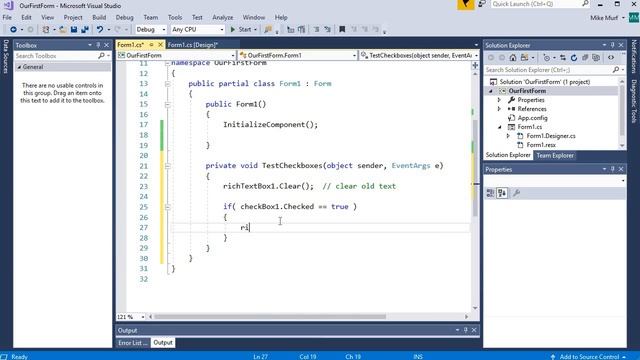Toggle auto-hide pin on Solution Explorer panel
Viewport: 640px width, 360px height.
pyautogui.click(x=613, y=45)
